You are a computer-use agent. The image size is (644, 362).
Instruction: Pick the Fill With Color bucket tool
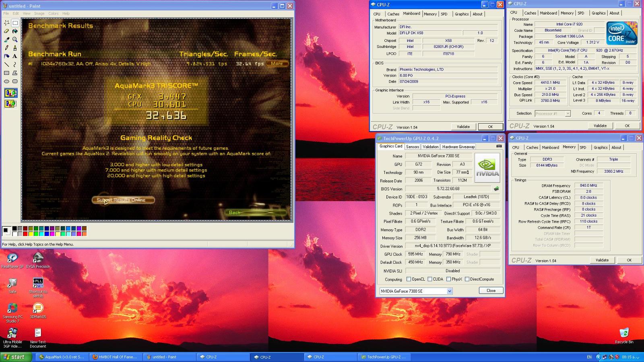tap(15, 31)
